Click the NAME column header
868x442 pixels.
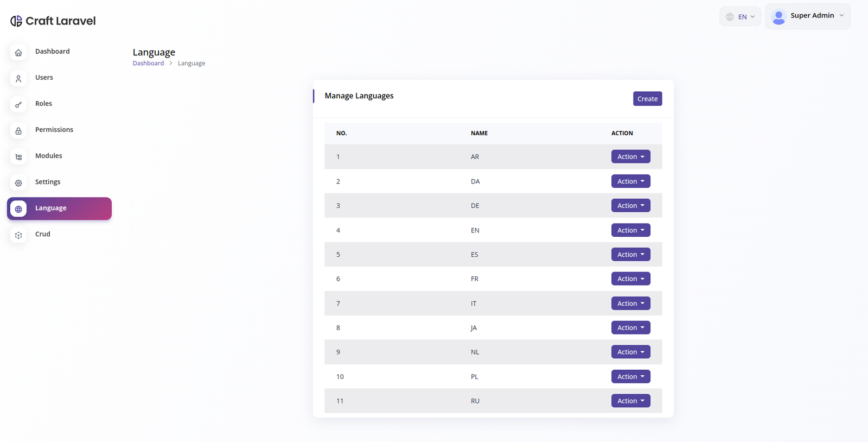(479, 134)
